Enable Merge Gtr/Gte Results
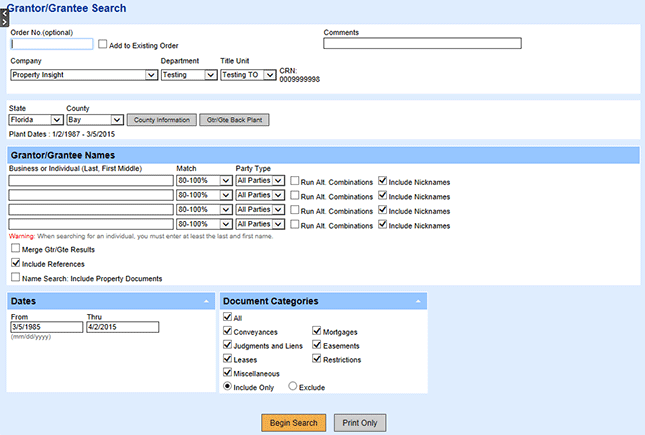This screenshot has height=435, width=645. tap(15, 249)
